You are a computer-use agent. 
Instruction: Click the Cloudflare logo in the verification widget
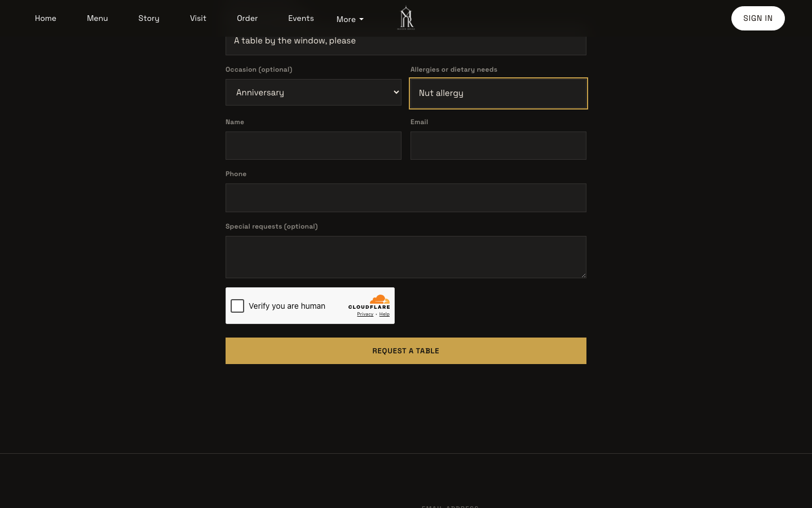click(x=369, y=302)
